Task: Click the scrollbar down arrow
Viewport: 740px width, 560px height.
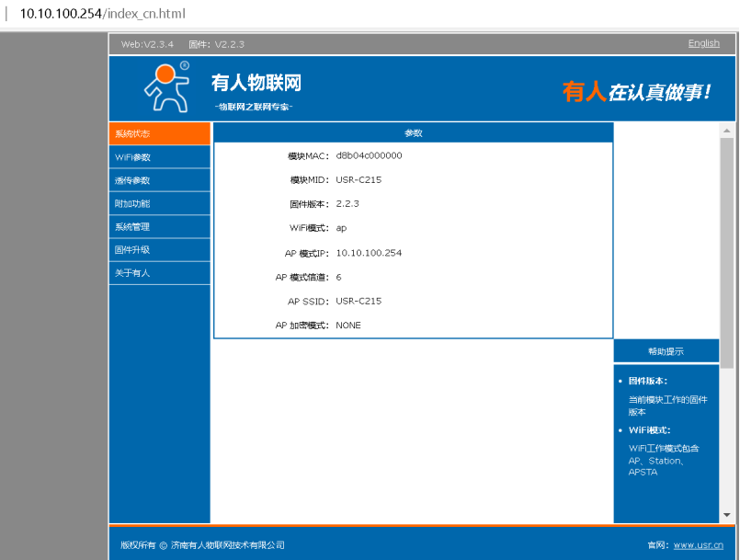Action: click(x=727, y=515)
